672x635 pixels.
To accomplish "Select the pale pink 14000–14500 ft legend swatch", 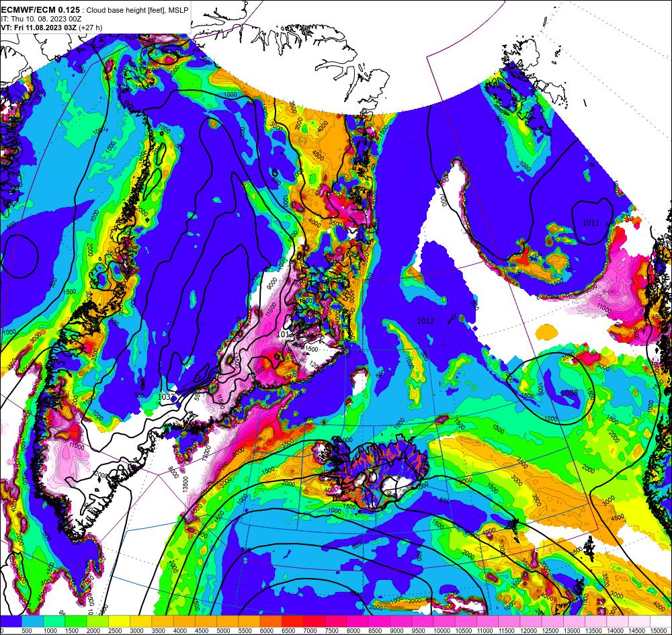I will click(618, 622).
